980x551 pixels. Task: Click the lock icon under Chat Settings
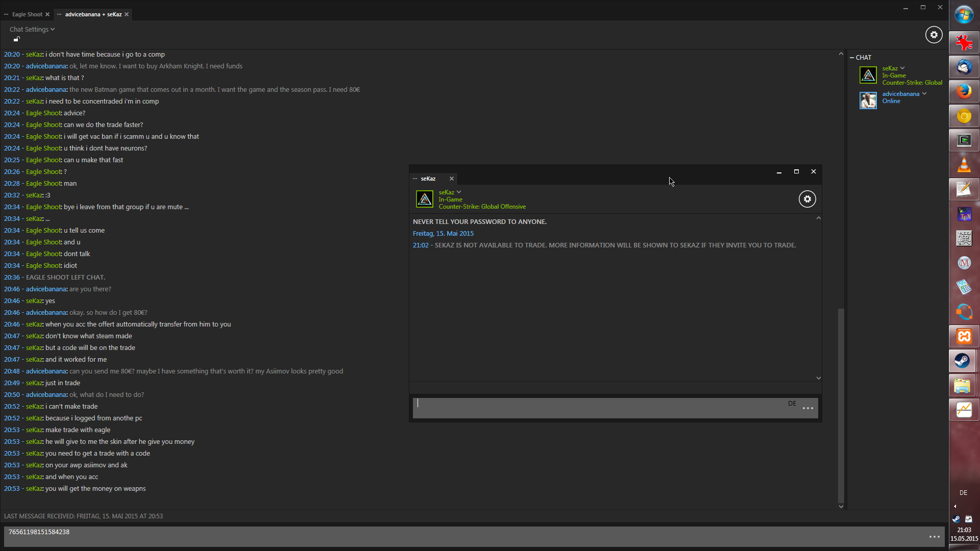point(16,39)
